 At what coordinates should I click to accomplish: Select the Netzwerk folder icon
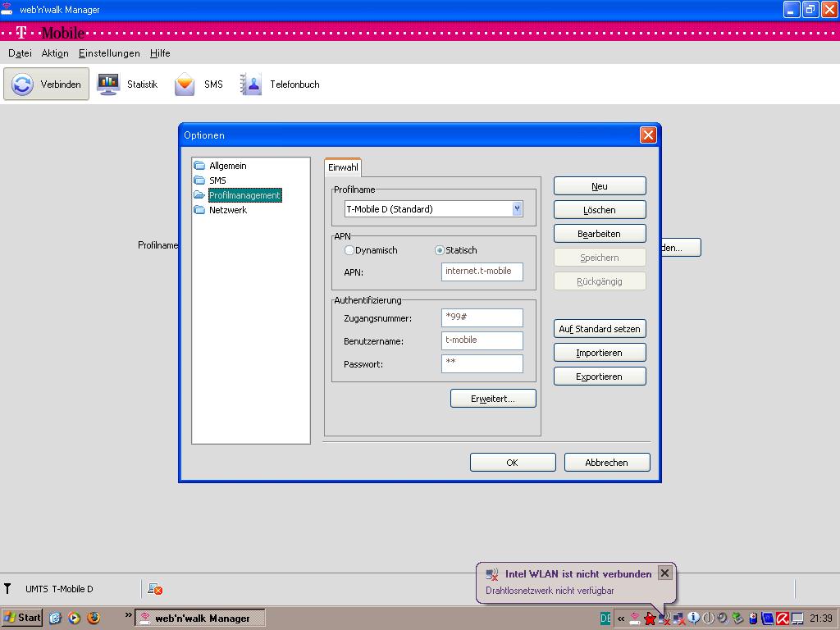click(199, 210)
